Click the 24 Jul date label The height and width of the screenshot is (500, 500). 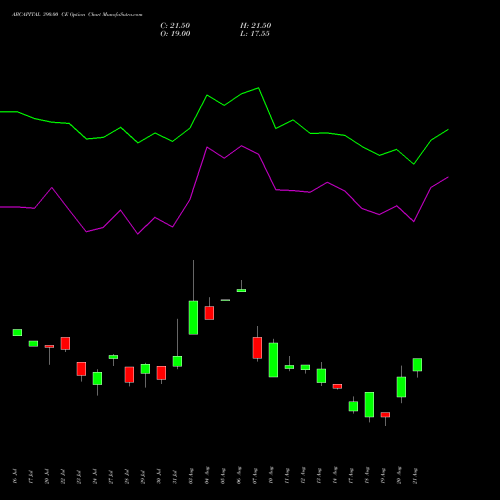[95, 476]
